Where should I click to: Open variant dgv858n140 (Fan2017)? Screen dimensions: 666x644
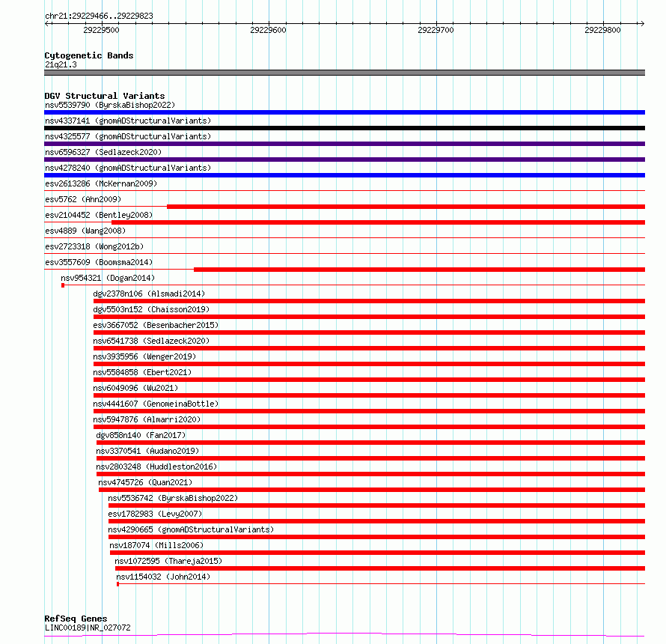point(141,435)
